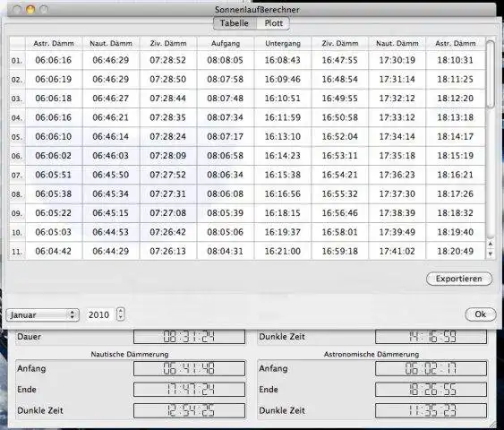This screenshot has height=430, width=504.
Task: Select cell 16:09:46 in row 02
Action: [283, 79]
